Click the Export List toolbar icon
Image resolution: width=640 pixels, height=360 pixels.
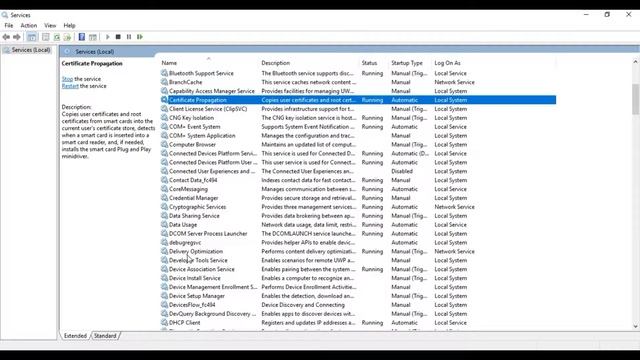point(67,37)
